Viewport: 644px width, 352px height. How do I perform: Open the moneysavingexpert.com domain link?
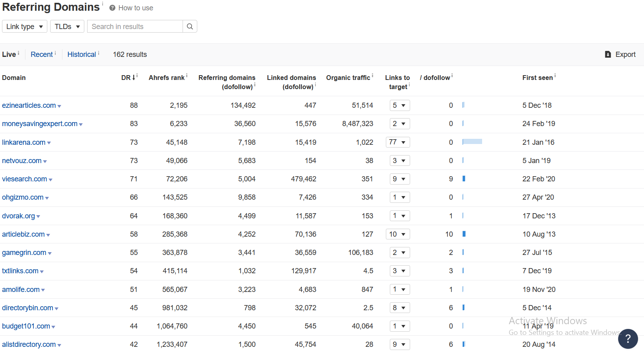[x=40, y=124]
